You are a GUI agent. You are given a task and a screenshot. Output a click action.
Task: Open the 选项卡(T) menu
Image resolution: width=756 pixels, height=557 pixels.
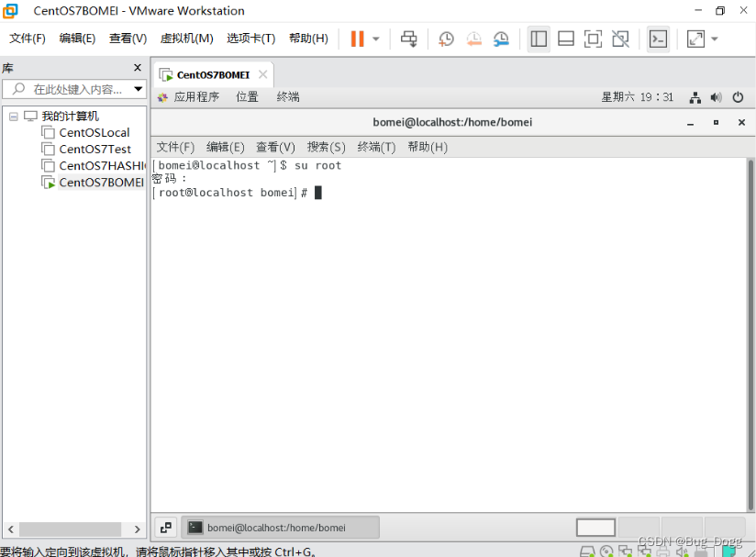[250, 39]
